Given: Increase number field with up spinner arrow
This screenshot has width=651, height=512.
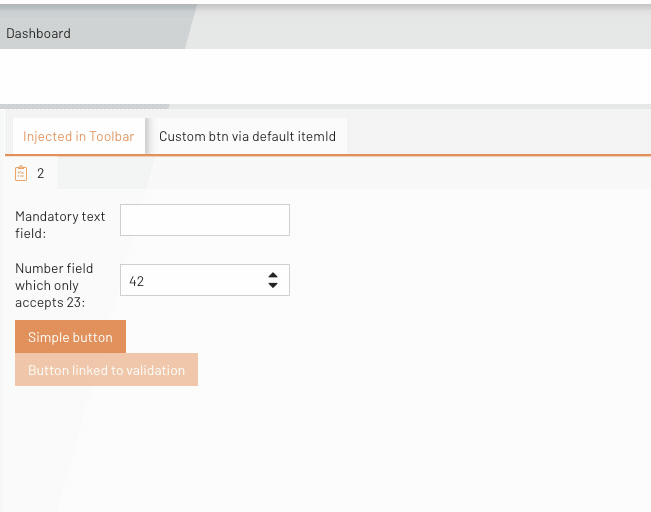Looking at the screenshot, I should [x=273, y=276].
